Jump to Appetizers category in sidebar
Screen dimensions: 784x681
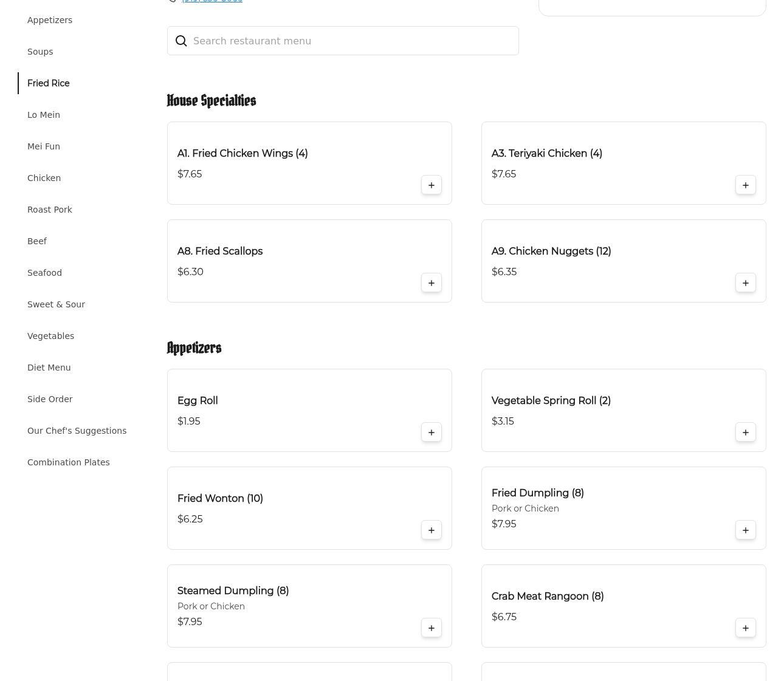(x=50, y=20)
